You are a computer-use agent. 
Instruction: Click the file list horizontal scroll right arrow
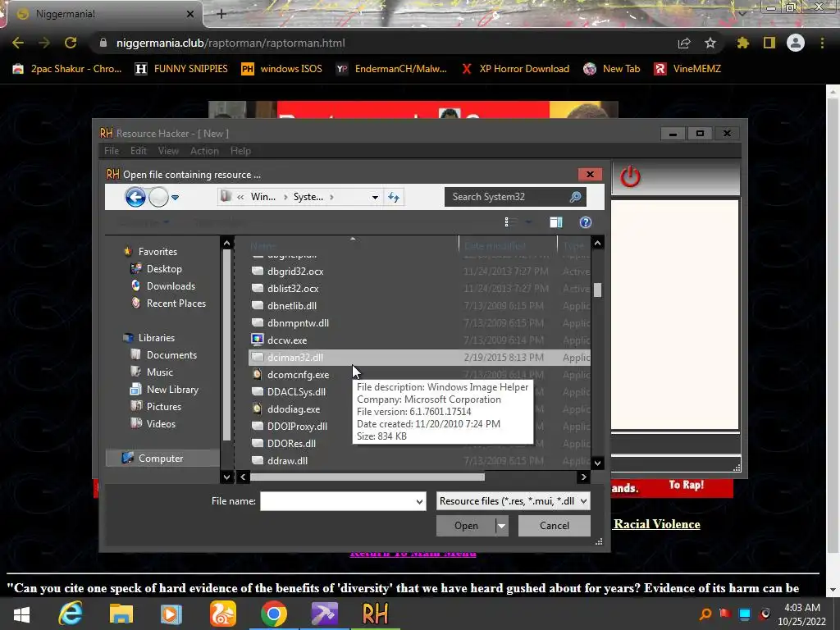tap(583, 477)
